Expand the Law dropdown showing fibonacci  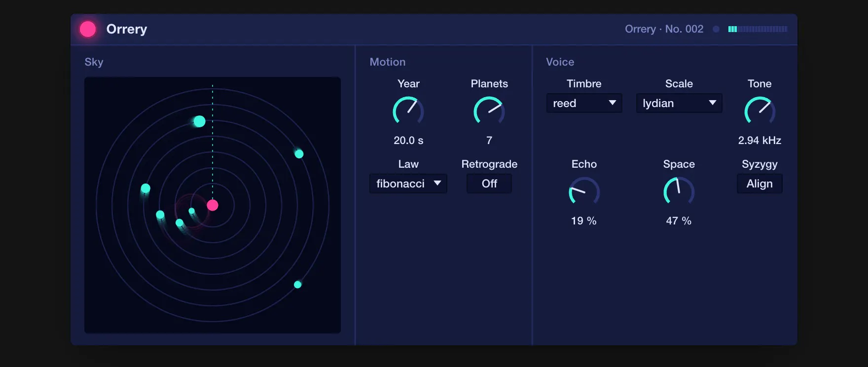point(408,183)
